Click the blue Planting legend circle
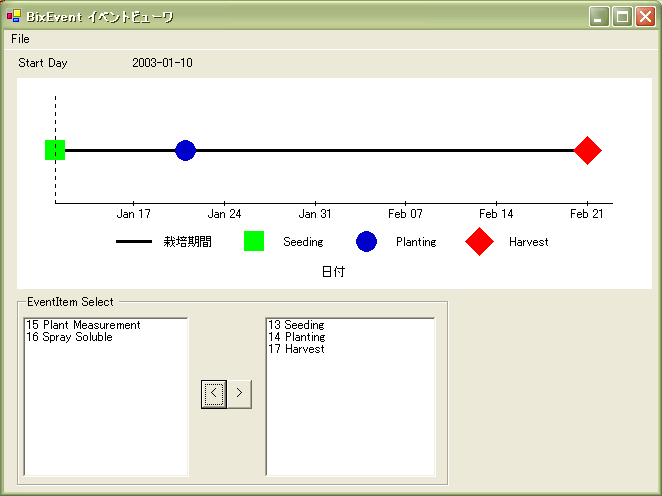Image resolution: width=662 pixels, height=496 pixels. (367, 241)
